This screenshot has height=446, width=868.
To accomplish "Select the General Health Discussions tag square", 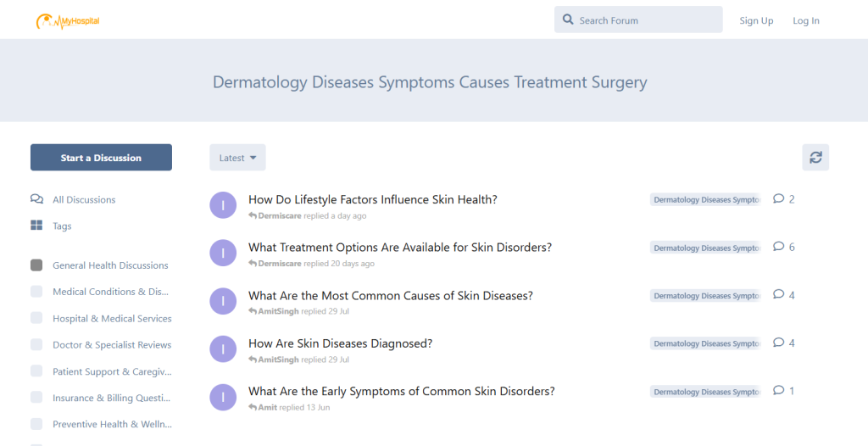I will 36,265.
